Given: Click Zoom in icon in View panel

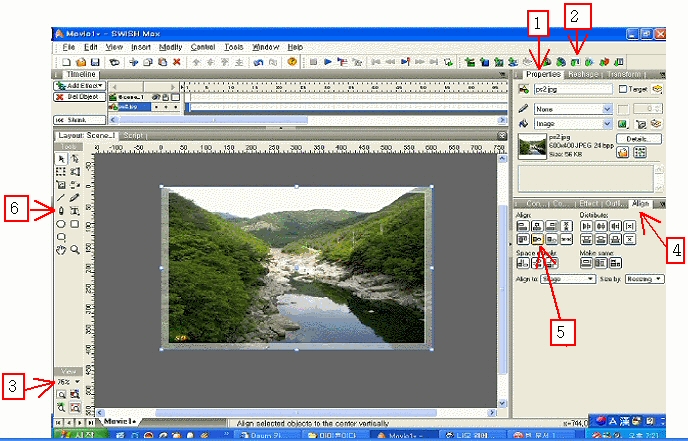Looking at the screenshot, I should tap(61, 394).
